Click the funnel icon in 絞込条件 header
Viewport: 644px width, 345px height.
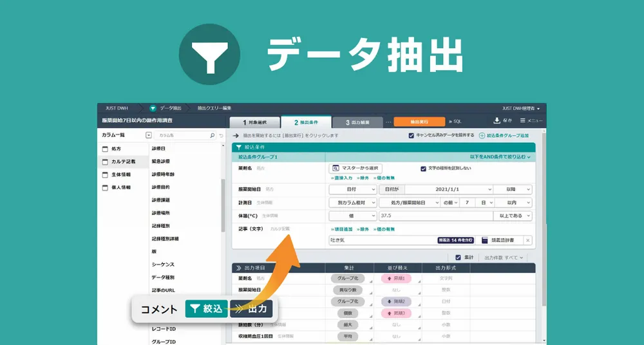click(x=239, y=147)
